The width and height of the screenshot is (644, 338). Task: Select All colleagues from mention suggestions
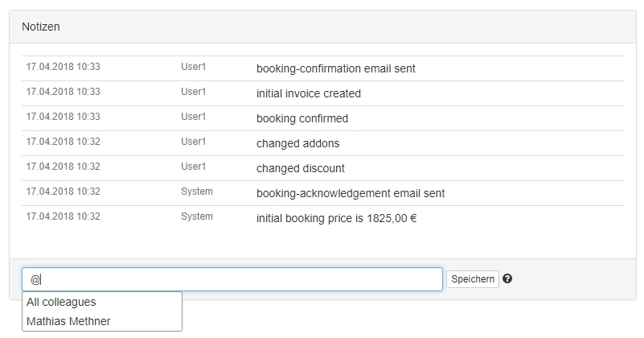[61, 303]
